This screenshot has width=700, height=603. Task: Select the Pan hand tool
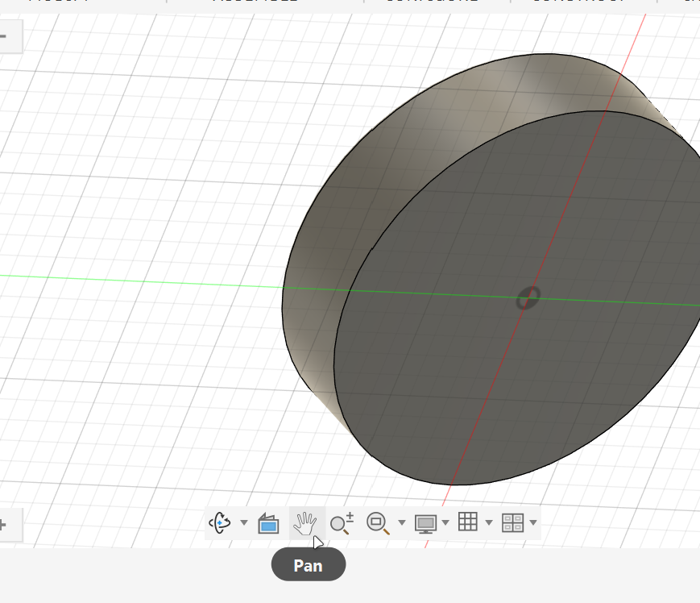click(305, 523)
